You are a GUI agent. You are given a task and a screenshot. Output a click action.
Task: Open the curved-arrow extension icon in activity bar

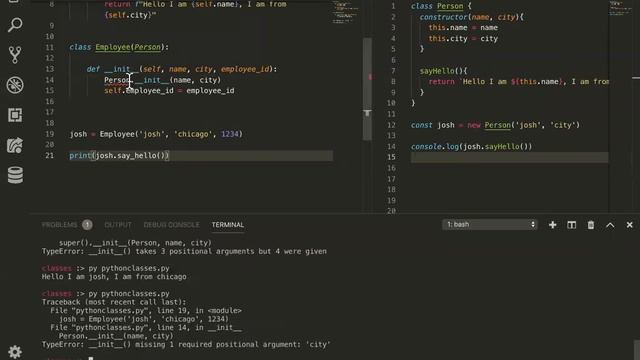tap(15, 145)
